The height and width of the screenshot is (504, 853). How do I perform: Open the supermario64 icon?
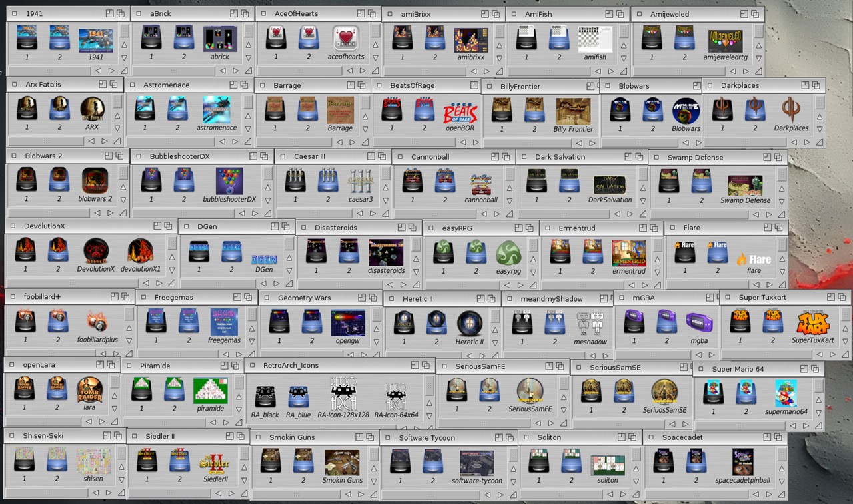786,394
